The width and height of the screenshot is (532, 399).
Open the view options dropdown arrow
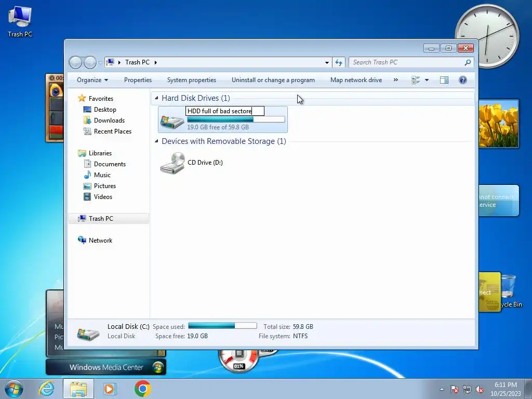coord(427,80)
